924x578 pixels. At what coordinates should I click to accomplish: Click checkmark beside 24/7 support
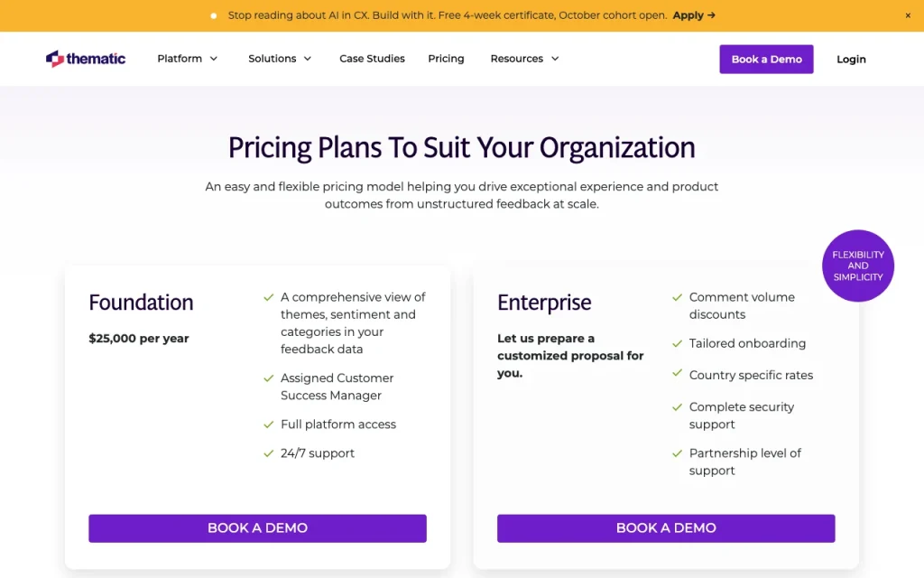coord(269,453)
